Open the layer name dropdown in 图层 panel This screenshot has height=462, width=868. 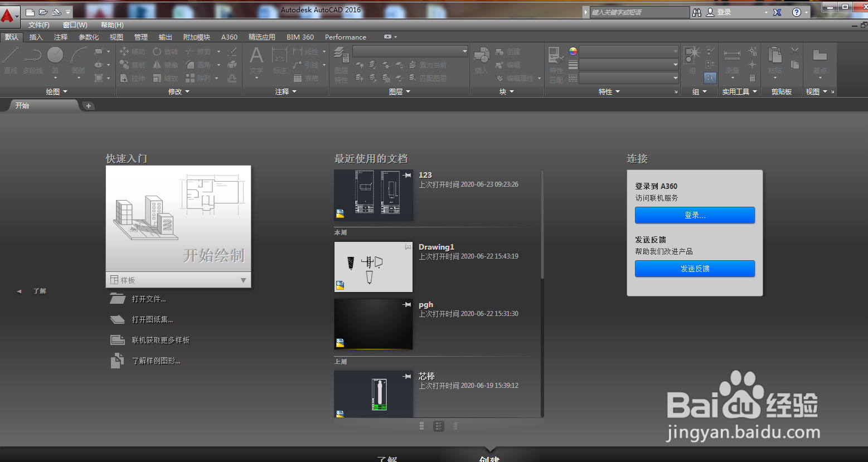(x=410, y=51)
